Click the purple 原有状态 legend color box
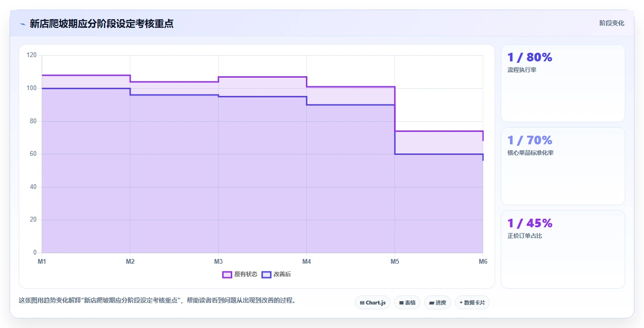This screenshot has width=644, height=328. (x=227, y=274)
